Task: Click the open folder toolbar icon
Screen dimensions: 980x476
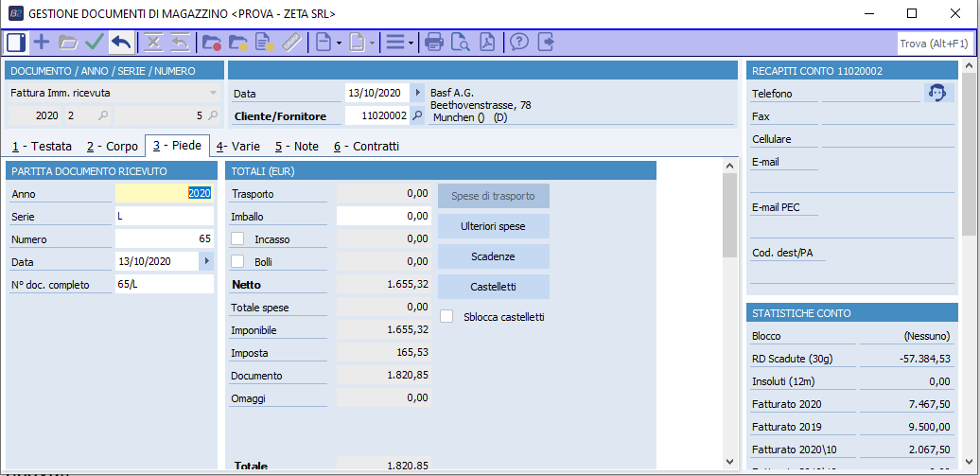Action: point(67,43)
